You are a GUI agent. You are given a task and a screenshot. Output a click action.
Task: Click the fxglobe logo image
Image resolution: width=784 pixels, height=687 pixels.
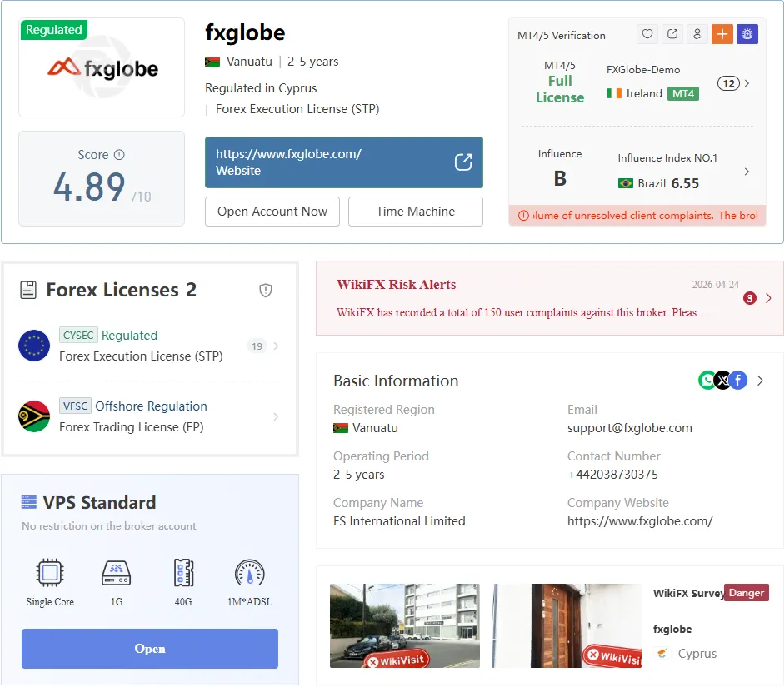(x=102, y=67)
